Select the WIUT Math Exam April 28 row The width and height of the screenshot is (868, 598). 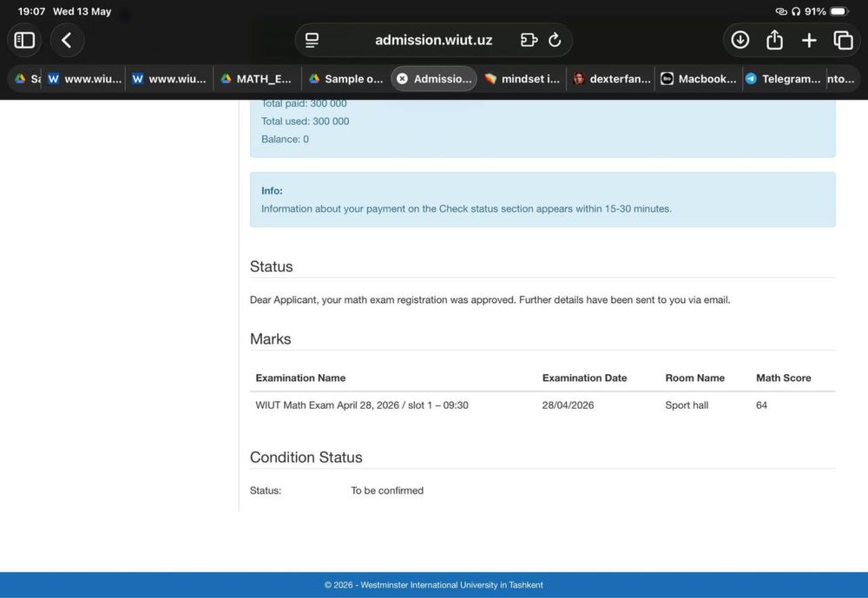[542, 405]
